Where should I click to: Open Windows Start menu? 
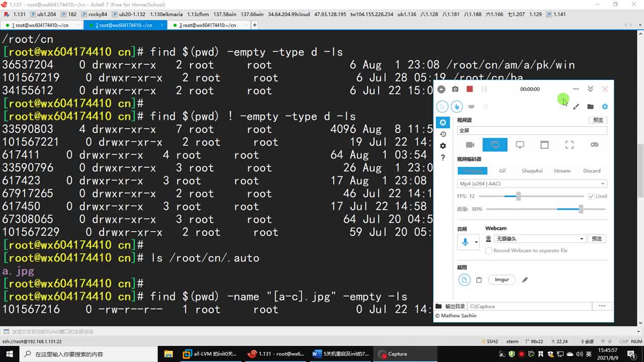coord(10,354)
